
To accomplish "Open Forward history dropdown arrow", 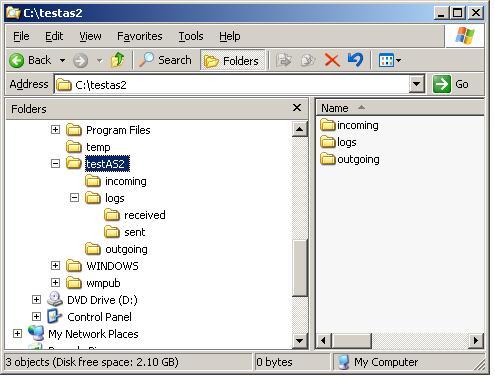I will pos(99,61).
